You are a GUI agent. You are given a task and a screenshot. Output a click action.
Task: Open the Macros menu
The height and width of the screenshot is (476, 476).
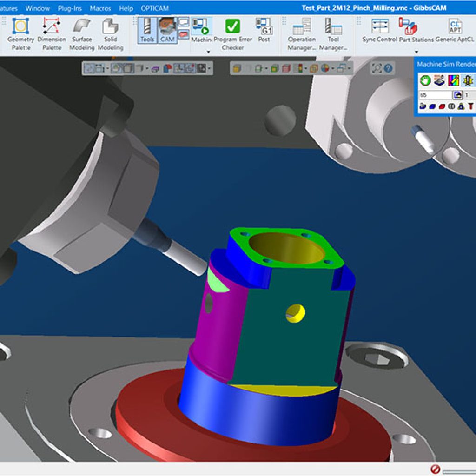(99, 8)
